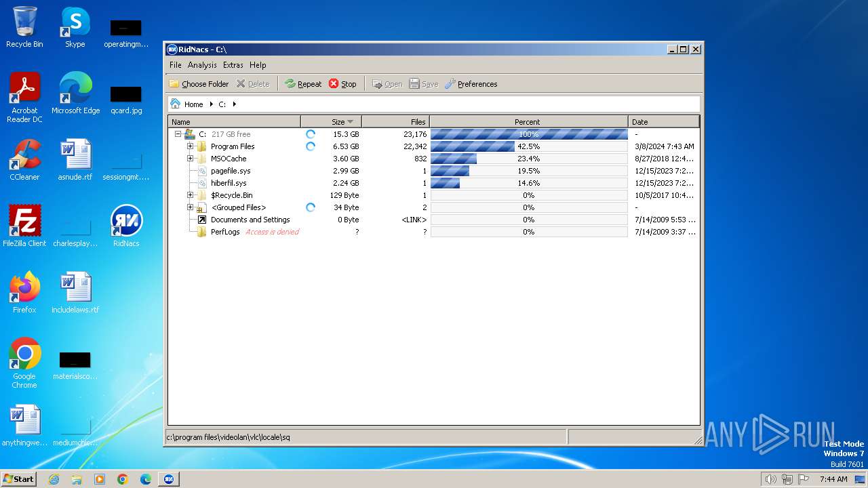Sort by the Date column header
Screen dimensions: 868x488
tap(664, 122)
